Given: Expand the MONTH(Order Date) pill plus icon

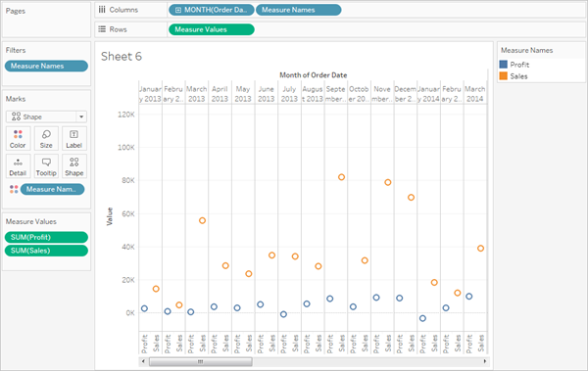Looking at the screenshot, I should 178,10.
